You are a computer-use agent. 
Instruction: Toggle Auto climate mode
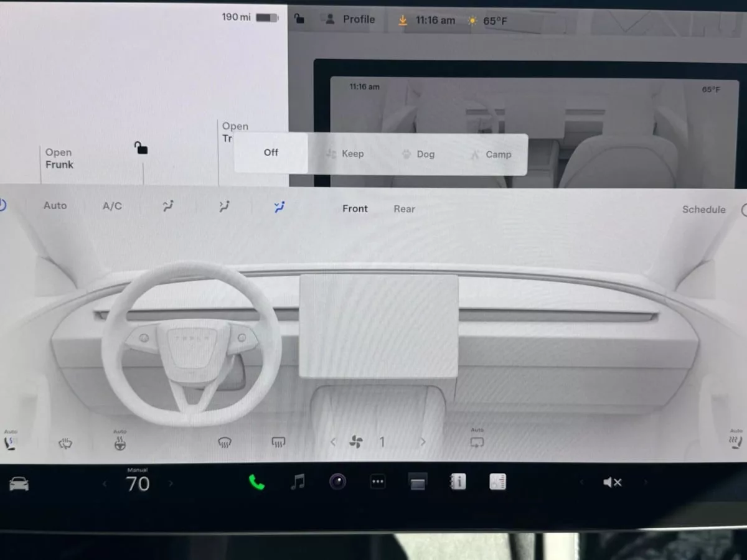coord(55,205)
